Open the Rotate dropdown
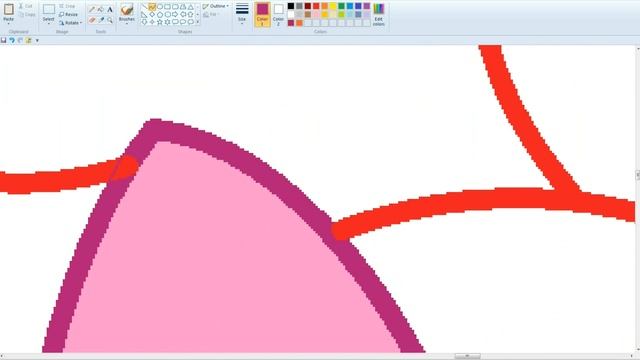The image size is (640, 360). pos(71,23)
